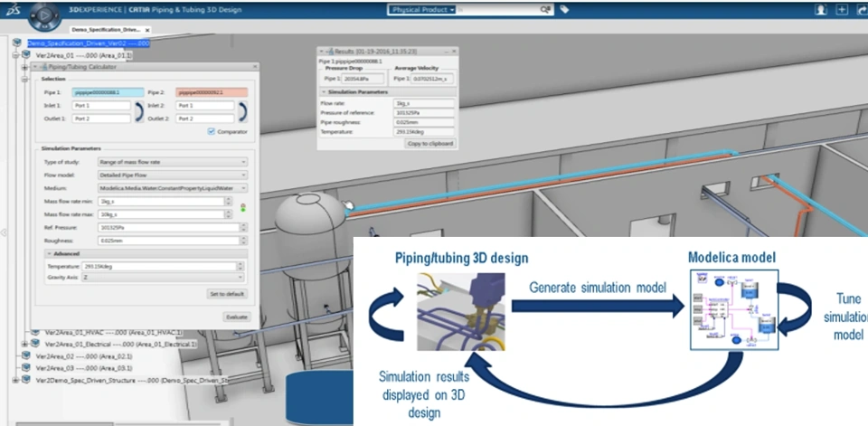Close the Results panel
This screenshot has width=868, height=426.
coord(454,51)
